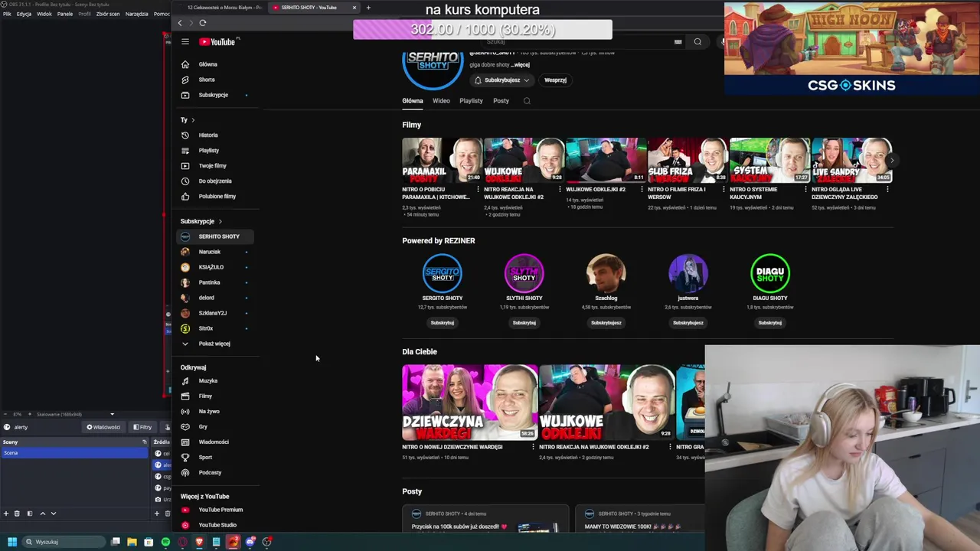The height and width of the screenshot is (551, 980).
Task: Click the channel search magnifier icon
Action: (527, 101)
